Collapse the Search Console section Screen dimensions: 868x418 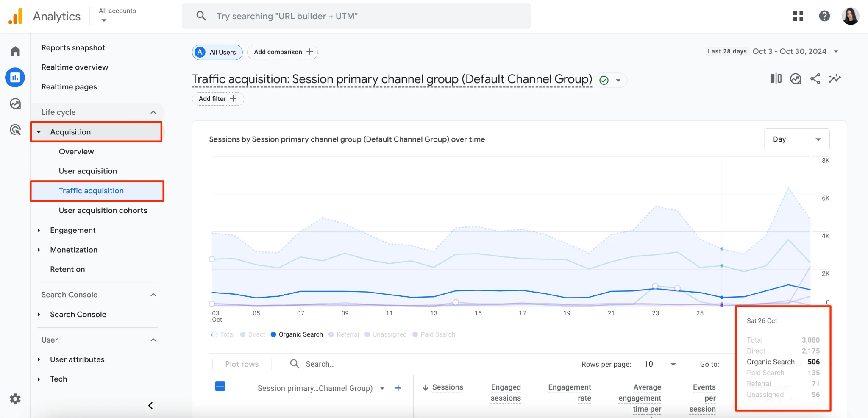coord(153,294)
